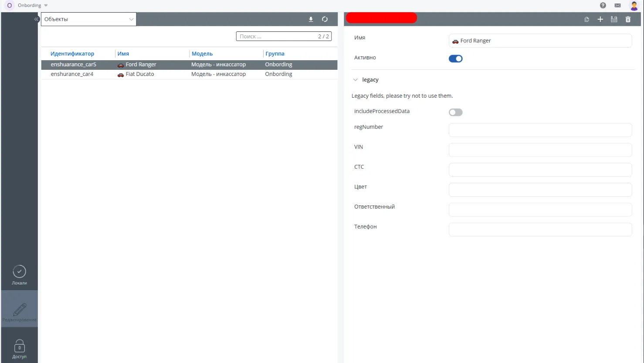
Task: Open the user profile avatar
Action: point(634,6)
